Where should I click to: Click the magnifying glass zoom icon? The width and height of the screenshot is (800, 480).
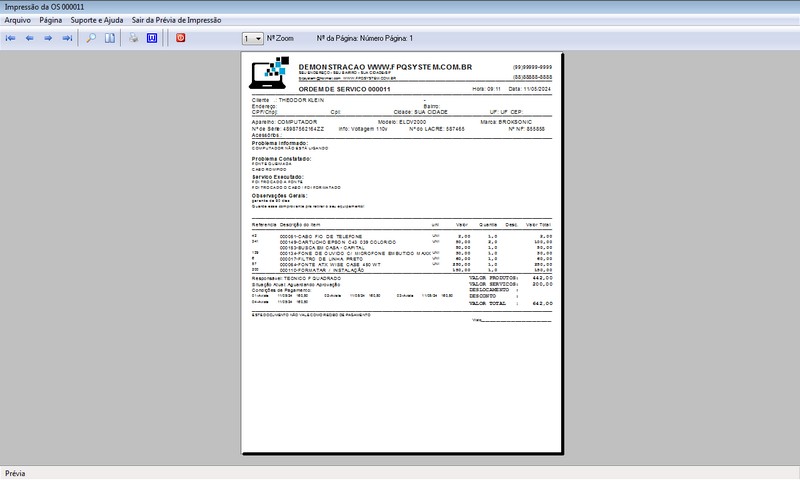tap(91, 38)
